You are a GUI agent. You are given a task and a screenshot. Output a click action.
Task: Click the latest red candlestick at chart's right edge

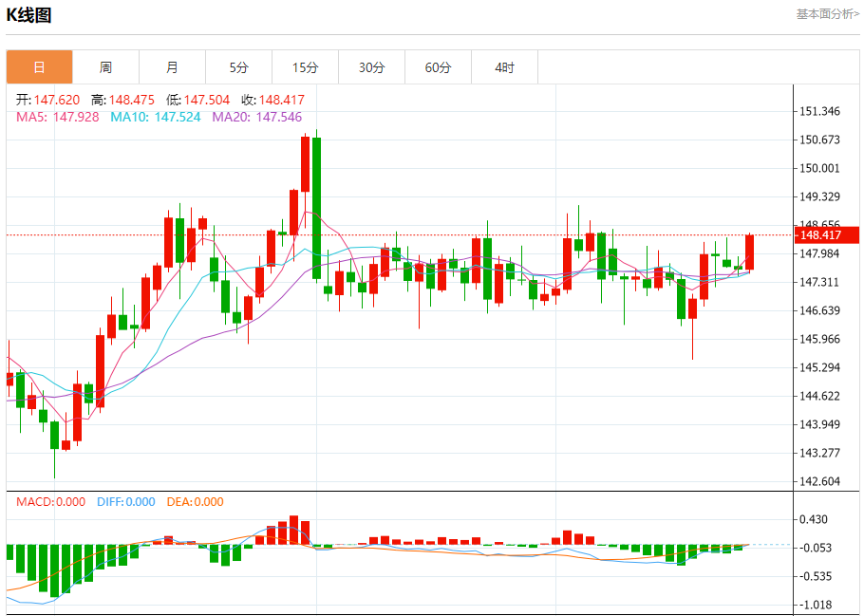coord(749,252)
